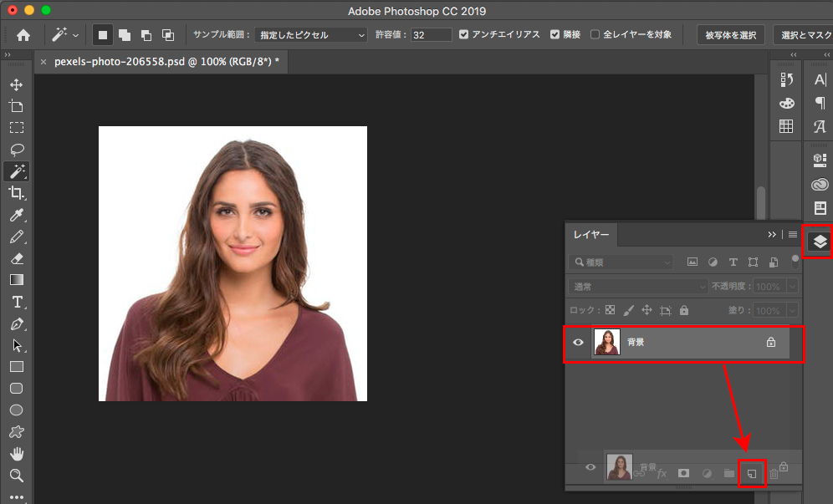Open the サンプル範囲 dropdown
833x504 pixels.
point(310,35)
